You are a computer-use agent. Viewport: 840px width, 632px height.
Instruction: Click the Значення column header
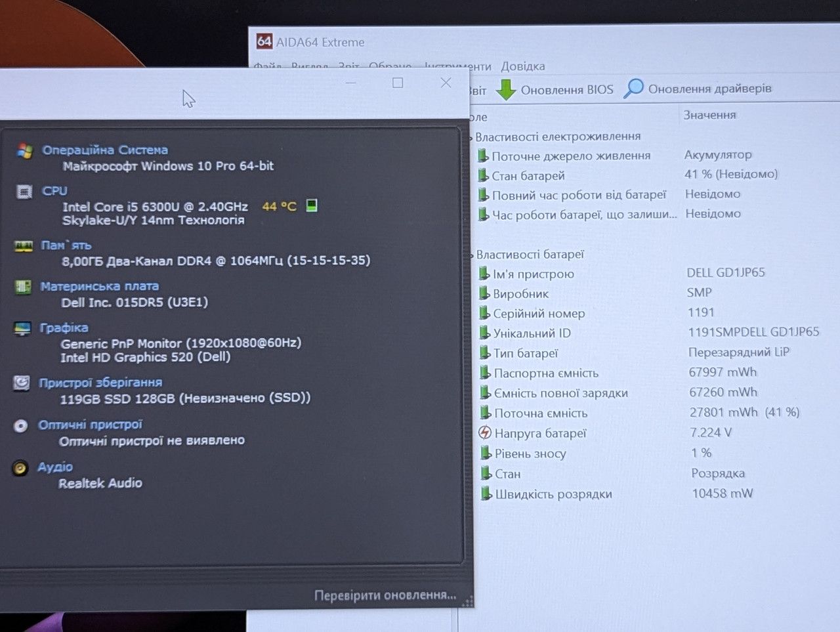[x=710, y=115]
